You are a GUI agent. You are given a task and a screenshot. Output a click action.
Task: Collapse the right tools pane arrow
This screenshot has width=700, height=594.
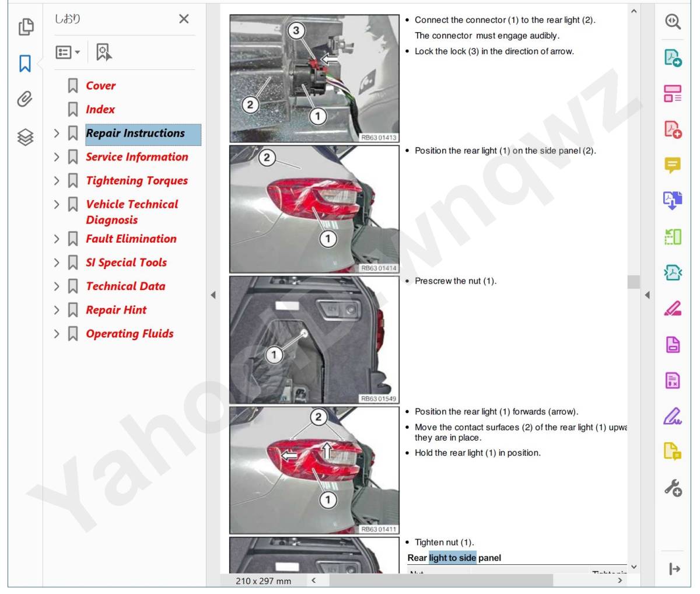point(647,295)
